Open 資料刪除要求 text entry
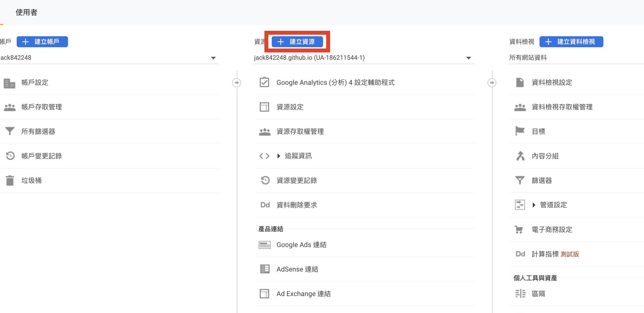Viewport: 644px width, 313px height. (297, 205)
